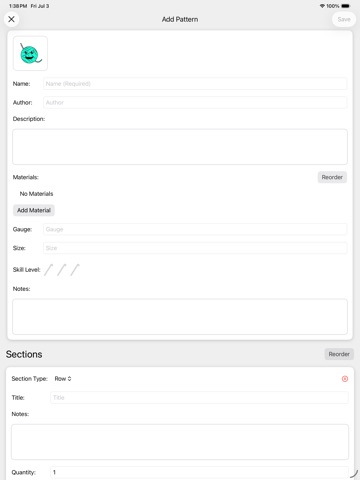
Task: Click into the section Notes text area
Action: (x=180, y=442)
